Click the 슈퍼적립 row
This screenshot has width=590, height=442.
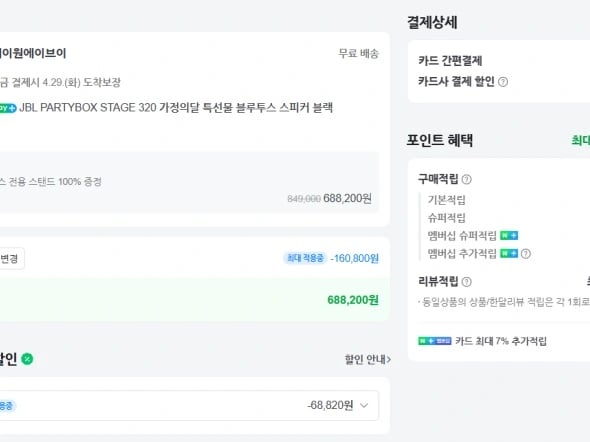[x=446, y=218]
